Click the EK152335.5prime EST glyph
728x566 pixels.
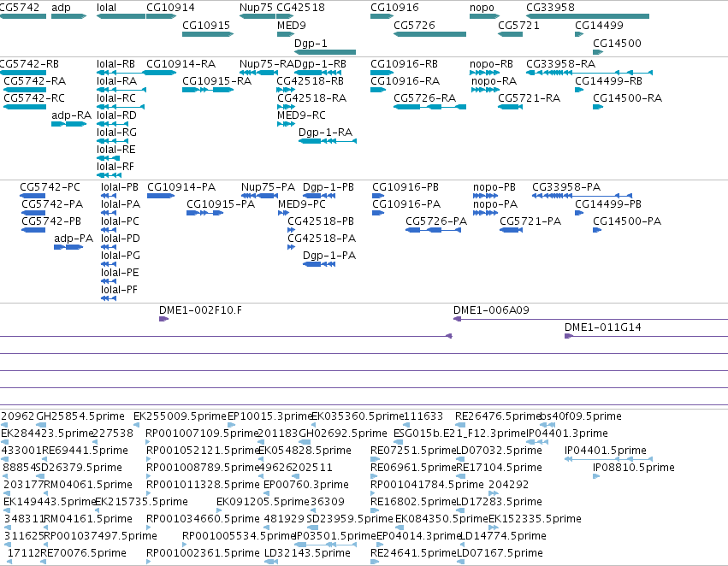pyautogui.click(x=494, y=527)
